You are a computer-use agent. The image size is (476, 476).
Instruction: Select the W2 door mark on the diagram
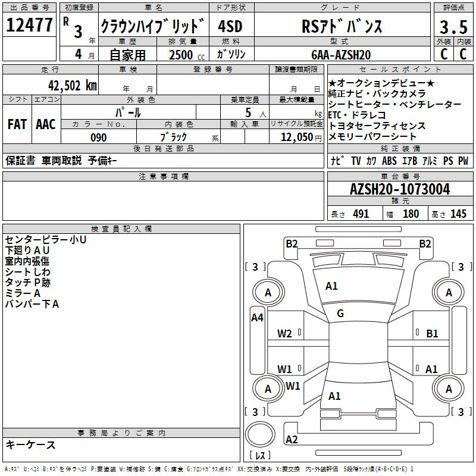[x=284, y=334]
